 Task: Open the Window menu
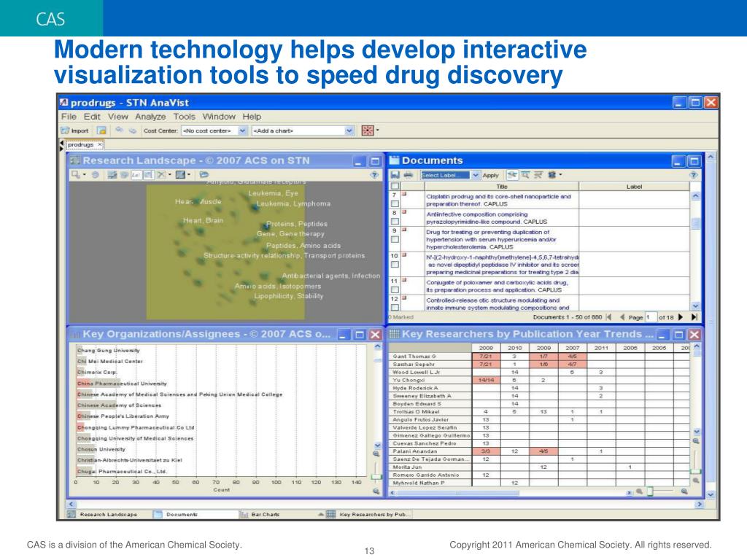click(219, 117)
